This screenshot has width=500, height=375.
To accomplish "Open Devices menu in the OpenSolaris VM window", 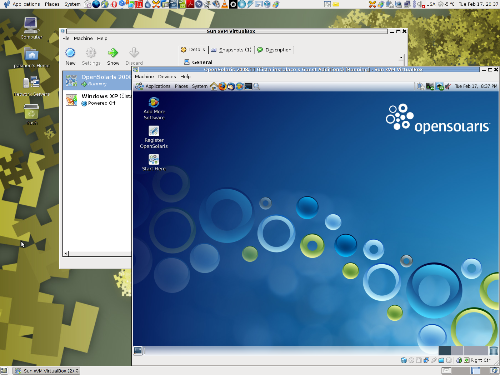I will tap(167, 77).
